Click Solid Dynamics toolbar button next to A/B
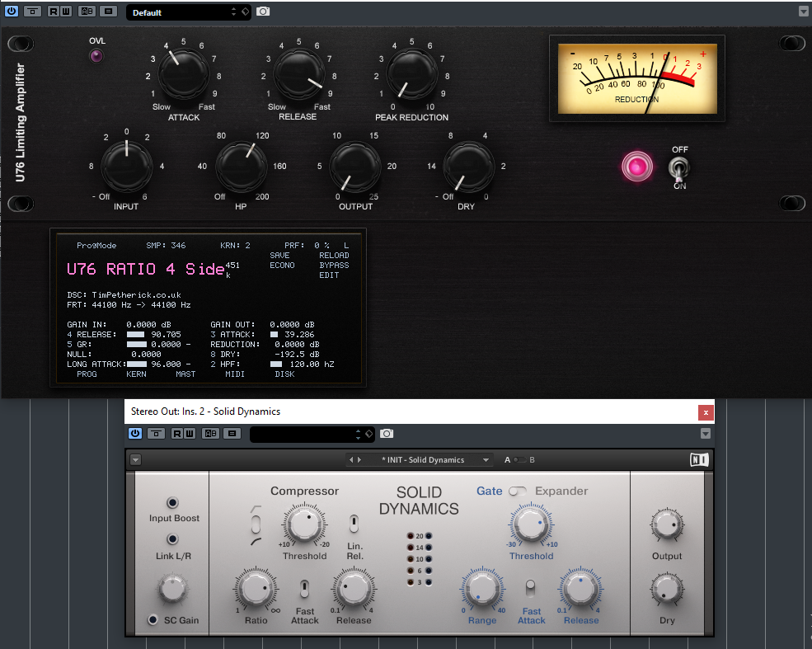Screen dimensions: 812x649 [232, 433]
